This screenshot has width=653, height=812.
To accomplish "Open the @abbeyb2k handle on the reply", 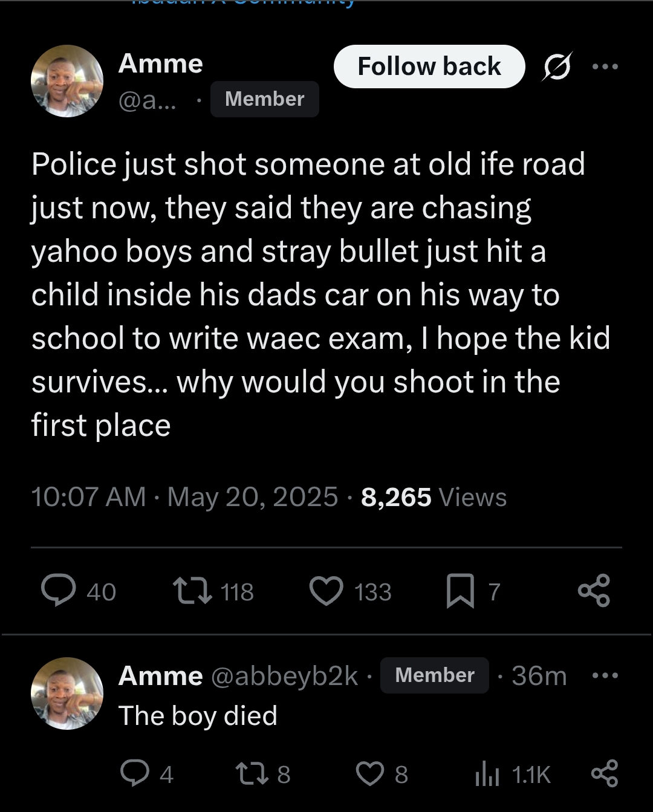I will tap(284, 676).
